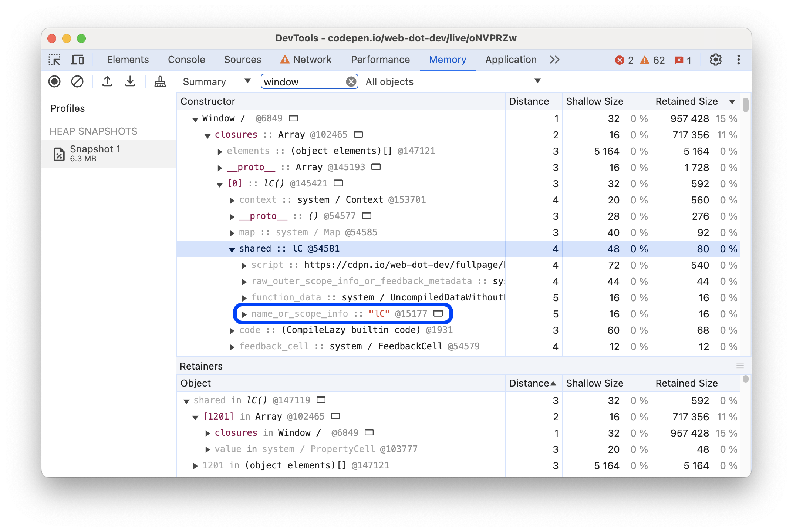Click the download heap snapshot icon
This screenshot has height=532, width=793.
pos(131,82)
